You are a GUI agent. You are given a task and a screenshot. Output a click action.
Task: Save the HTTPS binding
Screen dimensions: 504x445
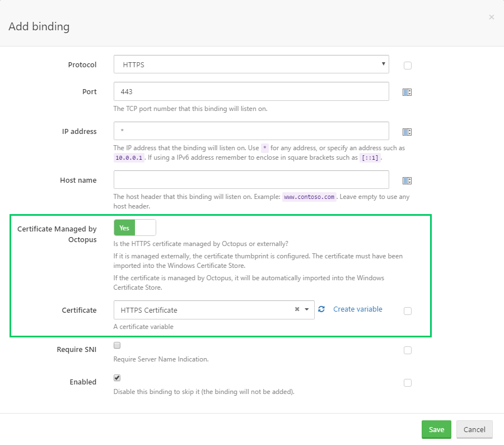click(x=436, y=429)
